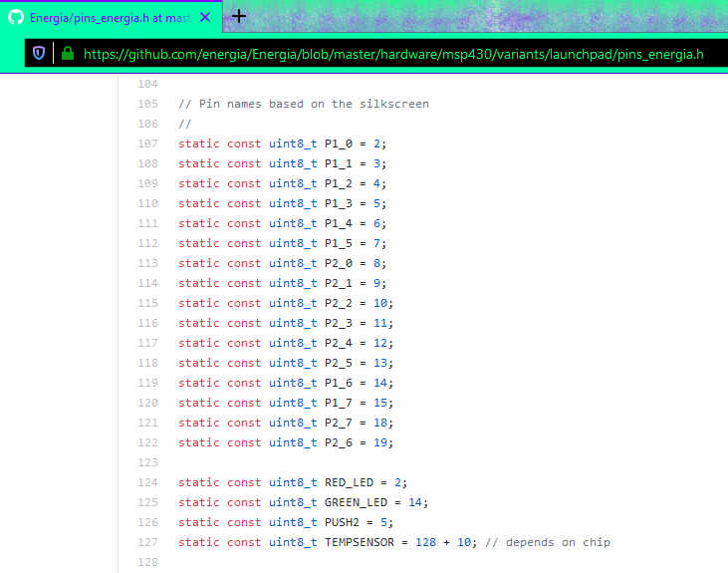Click the GREEN_LED constant name
Image resolution: width=728 pixels, height=573 pixels.
click(359, 502)
